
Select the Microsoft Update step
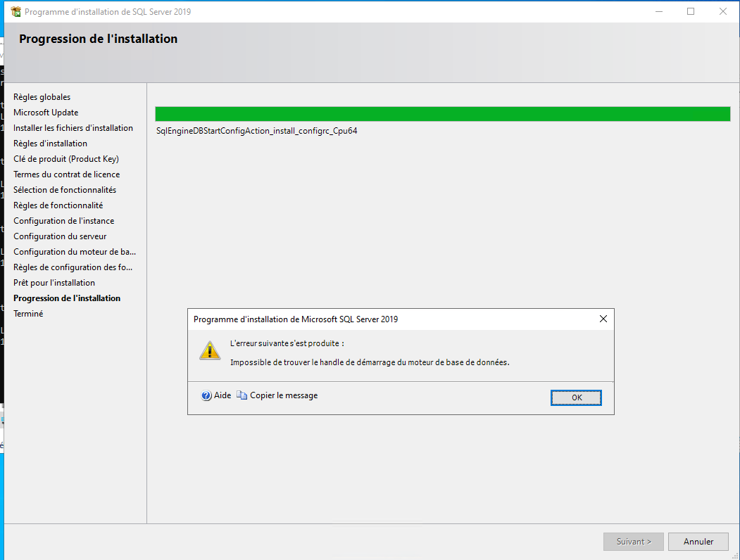coord(46,113)
